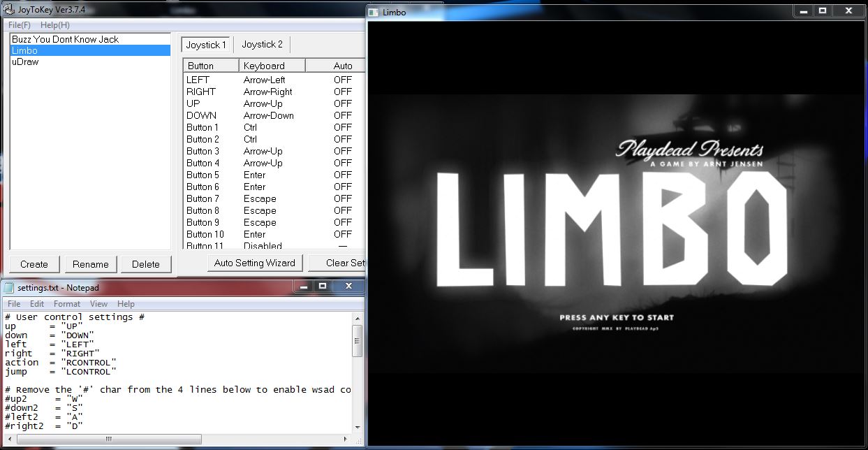Select Buzz You Dont Know Jack profile
The width and height of the screenshot is (868, 450).
coord(90,39)
